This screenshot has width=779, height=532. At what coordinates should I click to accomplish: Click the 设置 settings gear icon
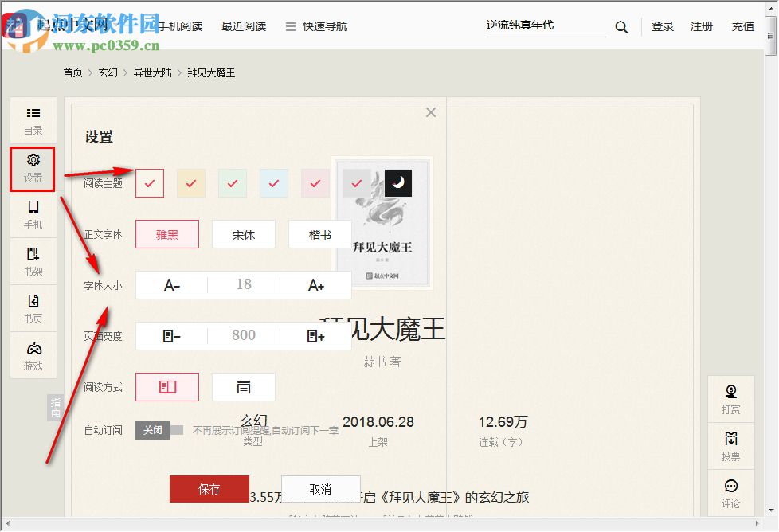coord(33,169)
